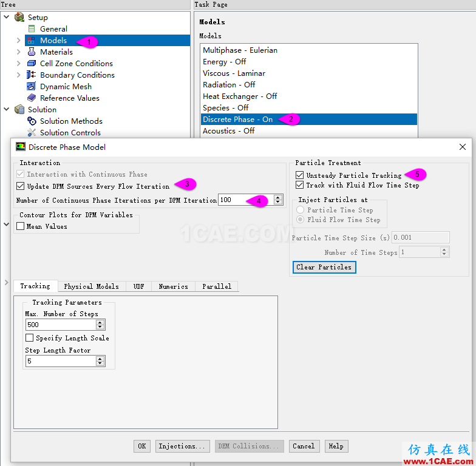Screen dimensions: 476x466
Task: Click the Solution Controls icon
Action: pos(32,132)
